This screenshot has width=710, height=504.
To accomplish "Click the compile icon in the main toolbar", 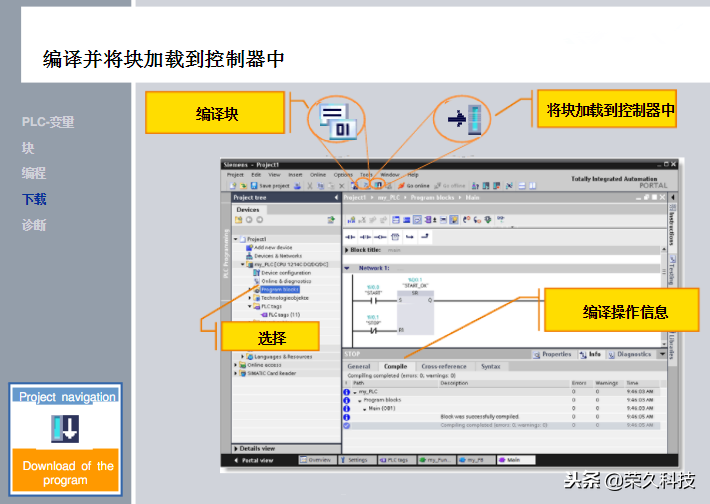I will tap(366, 185).
